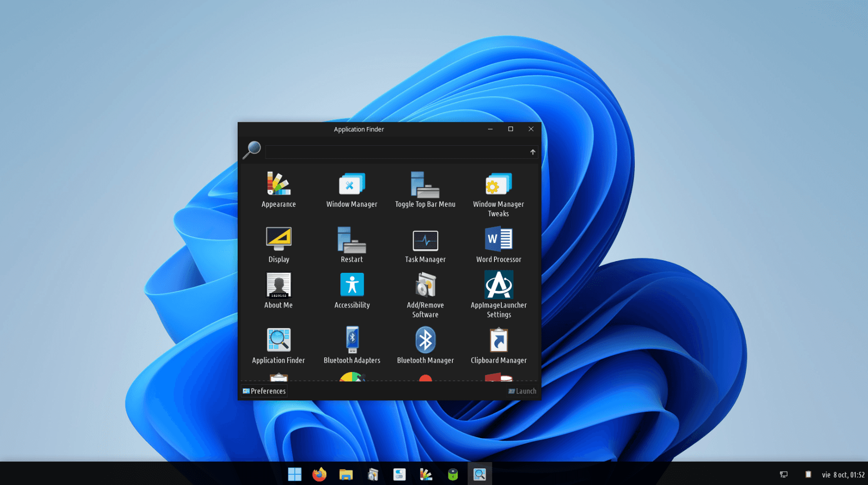
Task: Collapse view with the search bar arrow
Action: [533, 152]
